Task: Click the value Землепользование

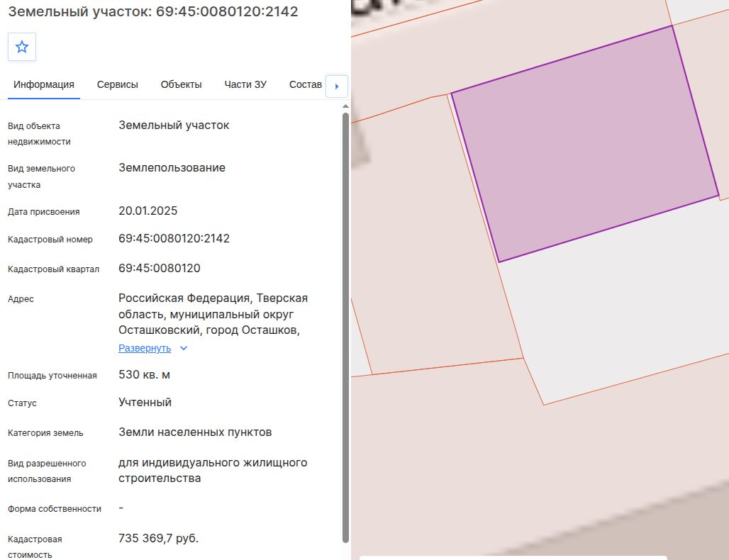Action: click(172, 168)
